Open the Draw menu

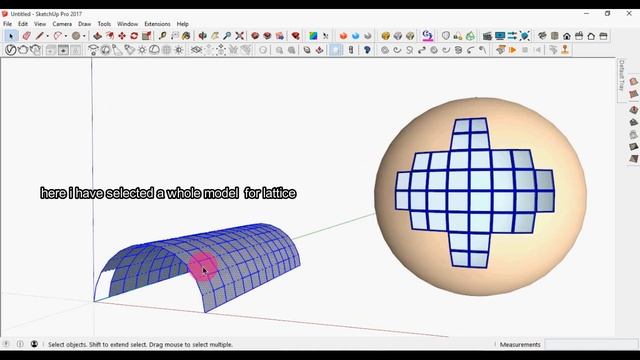[x=84, y=24]
